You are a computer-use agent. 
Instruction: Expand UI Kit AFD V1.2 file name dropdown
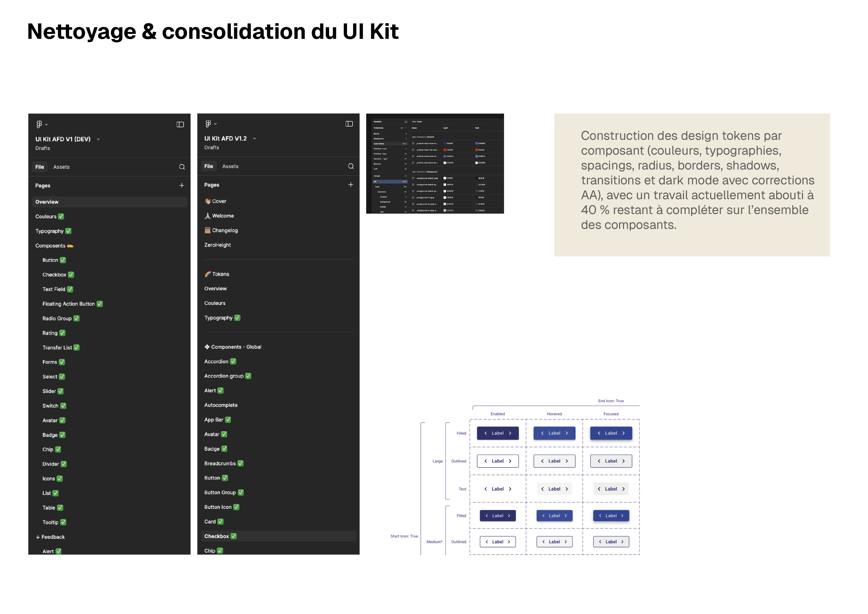pyautogui.click(x=254, y=138)
